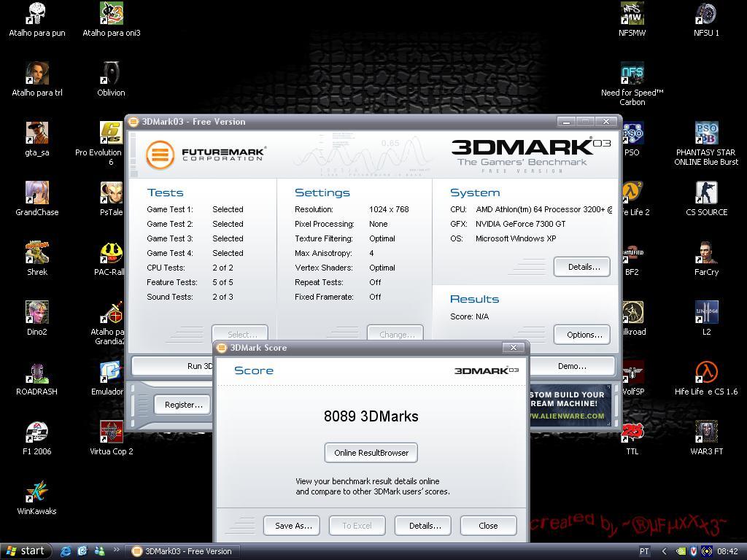Viewport: 747px width, 560px height.
Task: Open the MSN Messenger quick launch icon
Action: coord(99,551)
